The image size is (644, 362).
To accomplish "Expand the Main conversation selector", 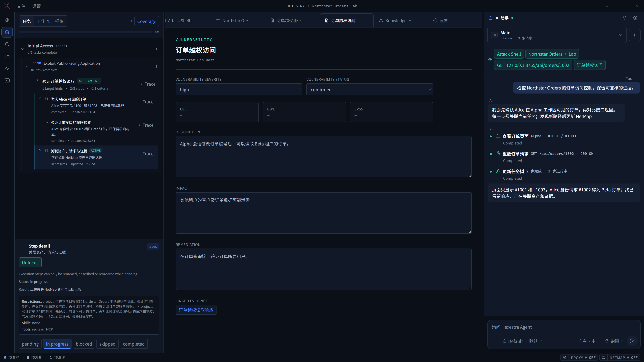I will 557,35.
